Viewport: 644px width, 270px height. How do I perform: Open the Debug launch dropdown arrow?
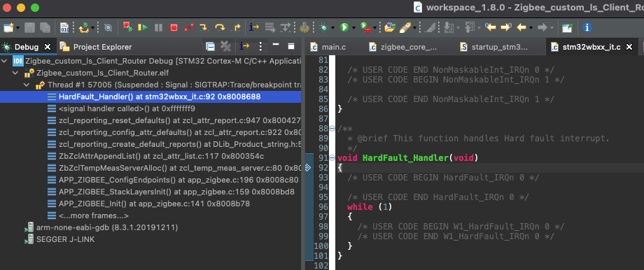(332, 28)
